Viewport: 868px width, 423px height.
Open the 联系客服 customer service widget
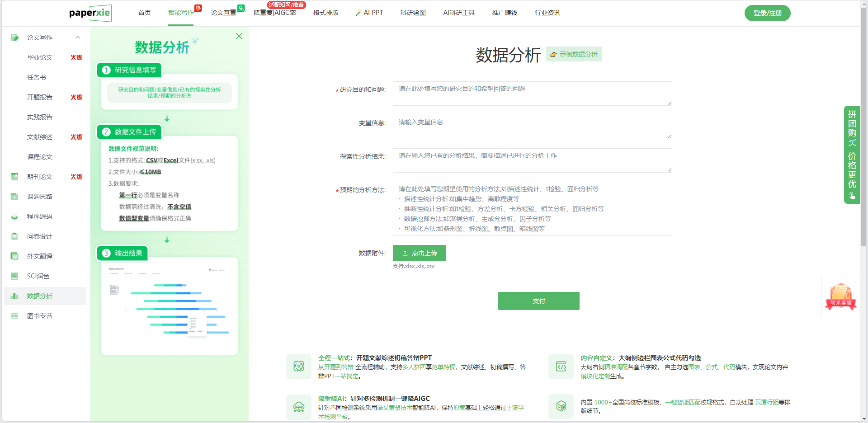(x=840, y=297)
